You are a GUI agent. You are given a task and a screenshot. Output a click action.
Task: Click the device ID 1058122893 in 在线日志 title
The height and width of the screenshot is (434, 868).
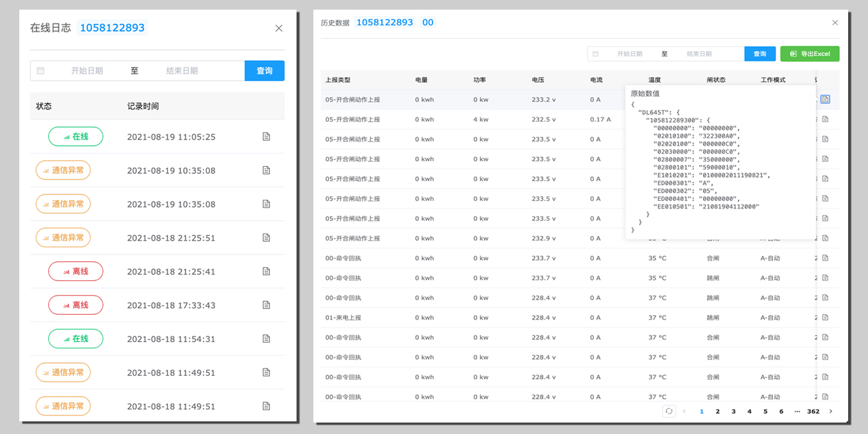112,28
